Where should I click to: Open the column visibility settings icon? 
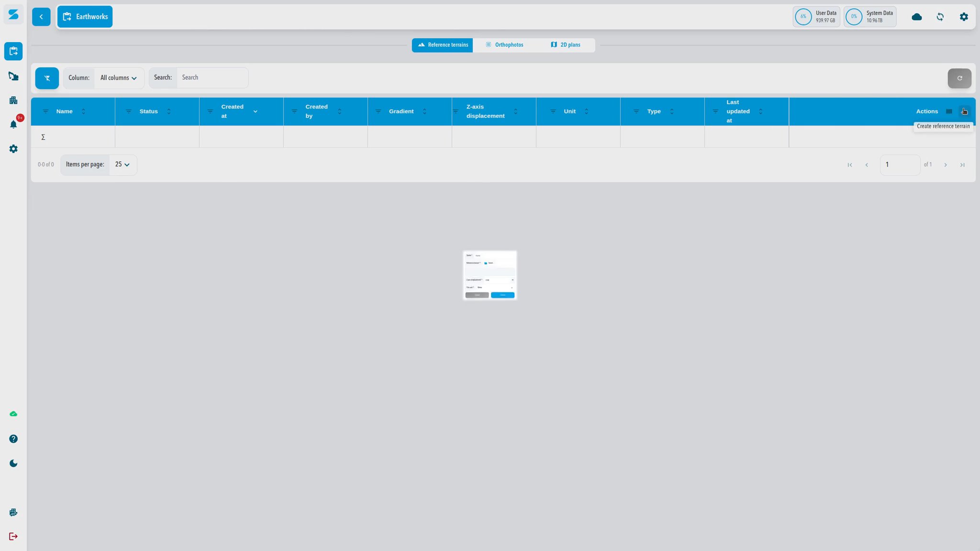948,111
